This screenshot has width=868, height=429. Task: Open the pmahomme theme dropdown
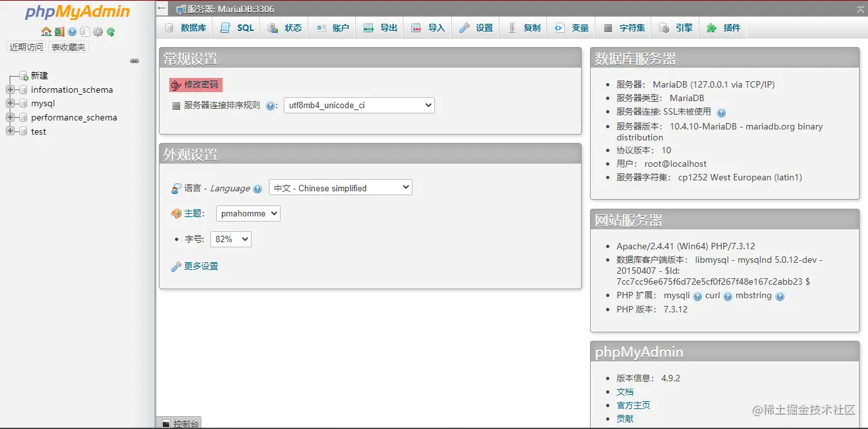pos(248,213)
